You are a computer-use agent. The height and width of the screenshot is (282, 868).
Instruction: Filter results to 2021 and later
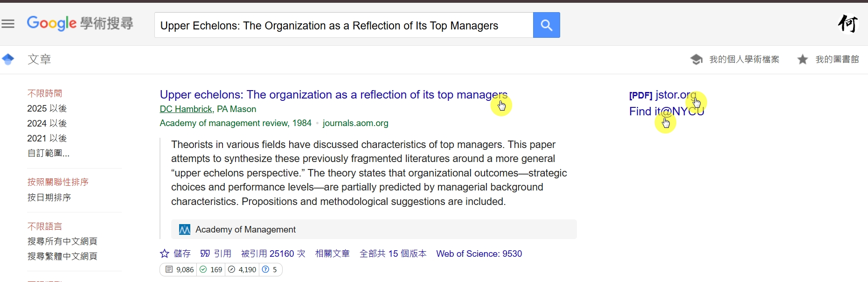point(47,138)
